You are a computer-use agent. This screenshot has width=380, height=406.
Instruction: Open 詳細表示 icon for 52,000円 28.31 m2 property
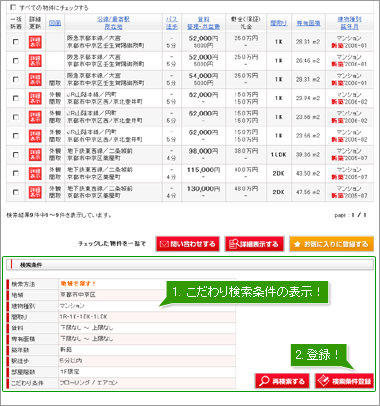[35, 42]
